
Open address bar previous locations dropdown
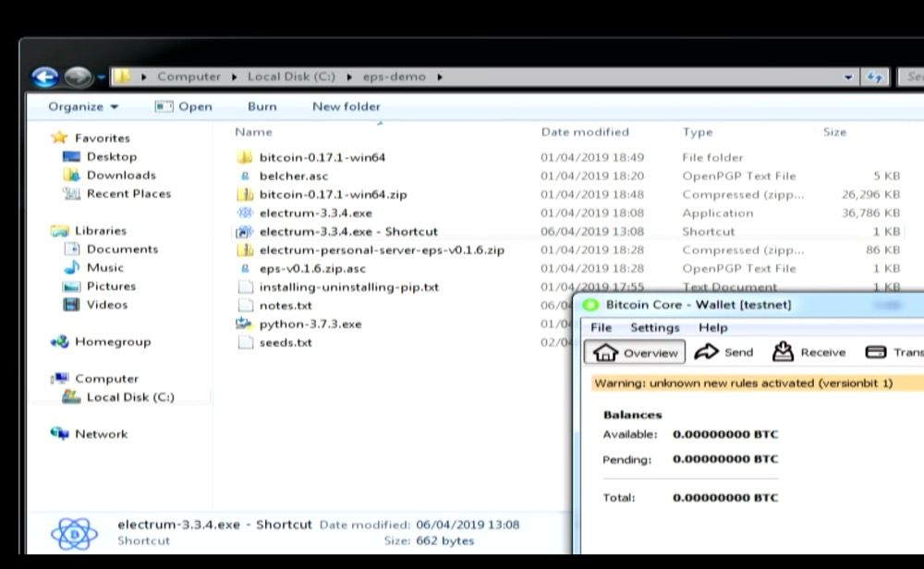coord(848,78)
